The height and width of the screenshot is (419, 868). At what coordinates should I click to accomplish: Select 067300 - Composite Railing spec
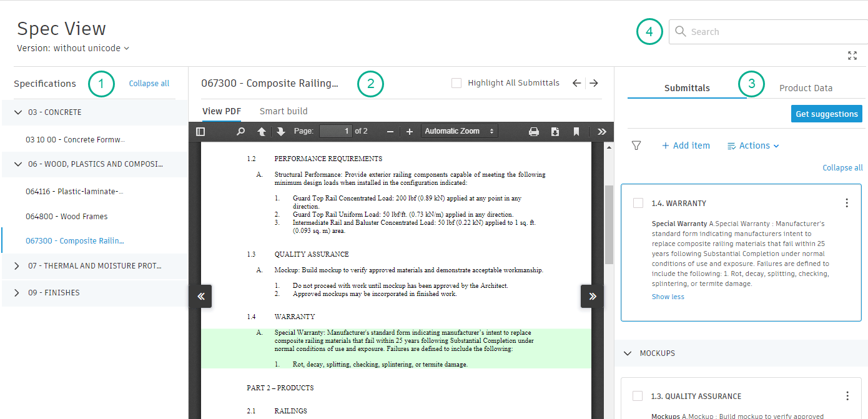pyautogui.click(x=75, y=240)
